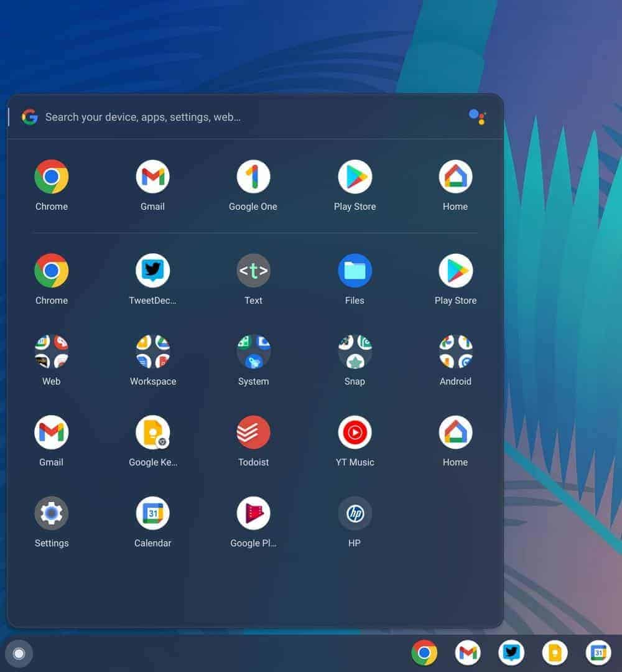Open Gmail in the suggested apps row

(152, 177)
